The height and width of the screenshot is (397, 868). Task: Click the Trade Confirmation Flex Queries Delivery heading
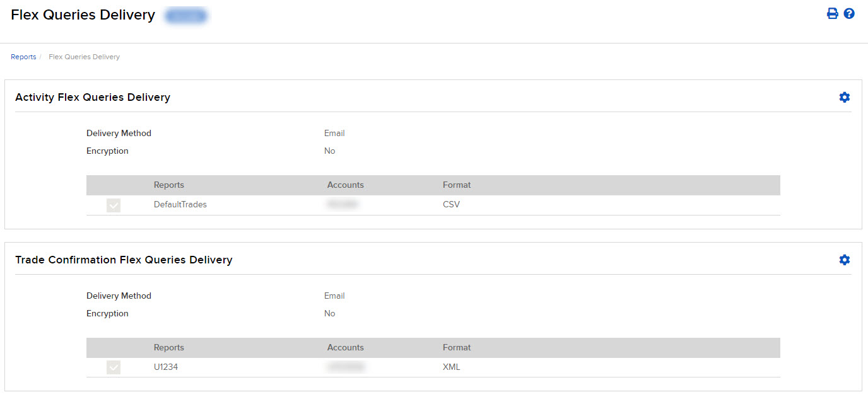tap(124, 260)
